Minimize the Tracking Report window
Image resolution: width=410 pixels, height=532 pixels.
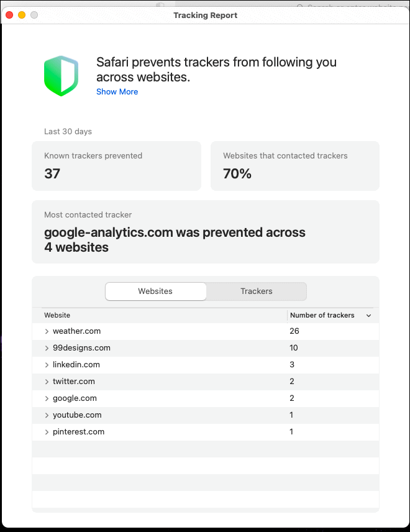[22, 15]
